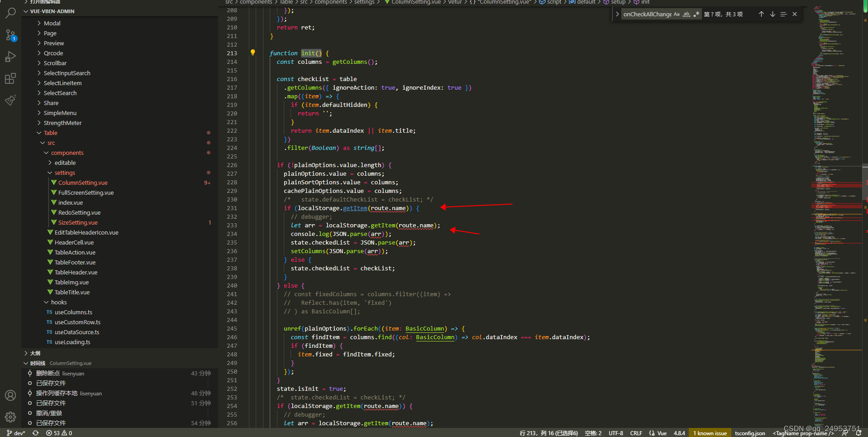
Task: Open the Extensions view
Action: pyautogui.click(x=10, y=78)
